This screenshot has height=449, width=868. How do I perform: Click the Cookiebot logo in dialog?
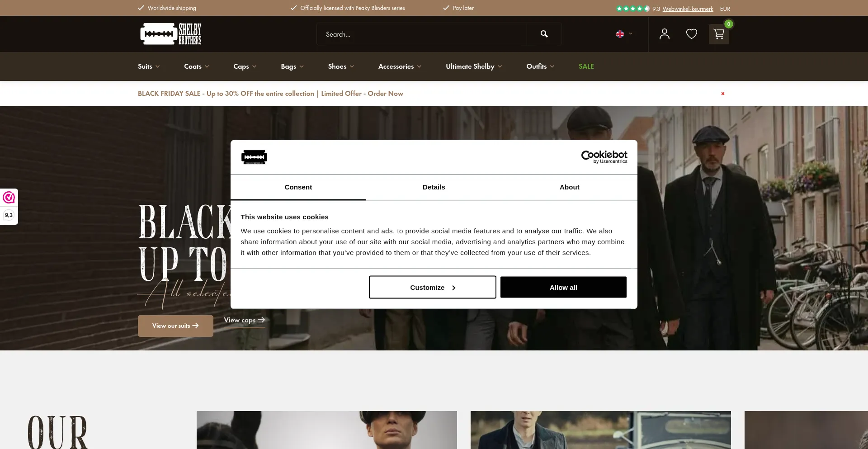tap(604, 157)
